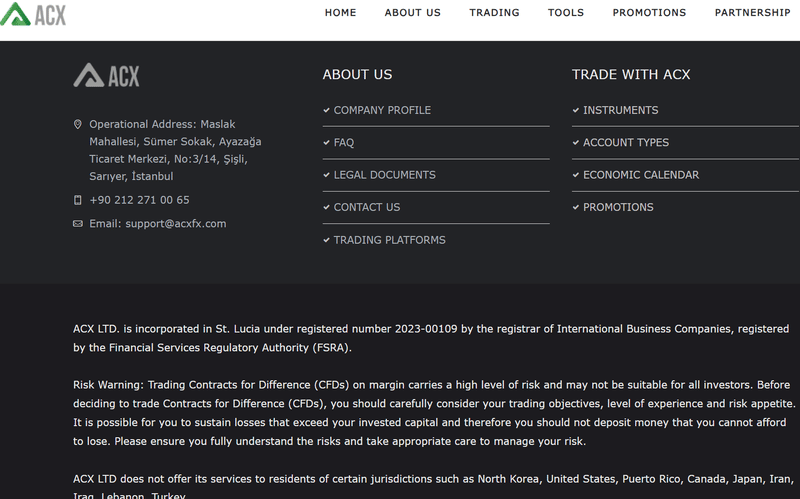Go to the CONTACT US footer link
Screen dimensions: 800x499
coord(367,207)
